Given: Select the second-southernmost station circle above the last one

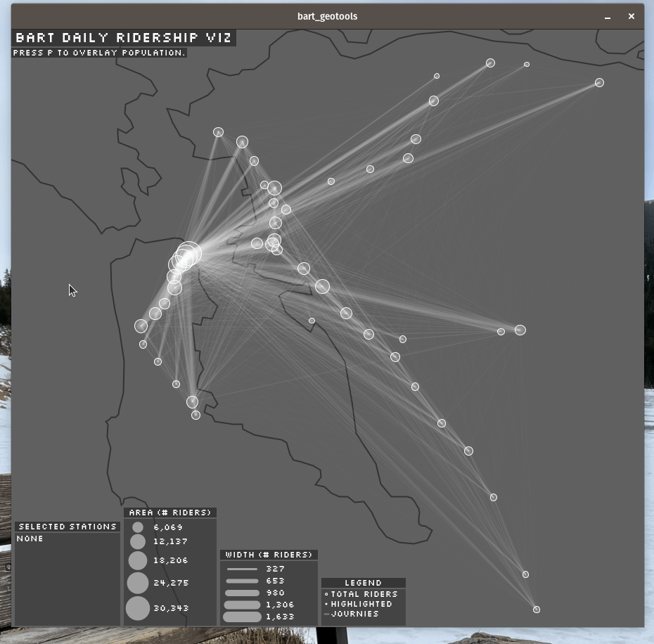Looking at the screenshot, I should (525, 574).
